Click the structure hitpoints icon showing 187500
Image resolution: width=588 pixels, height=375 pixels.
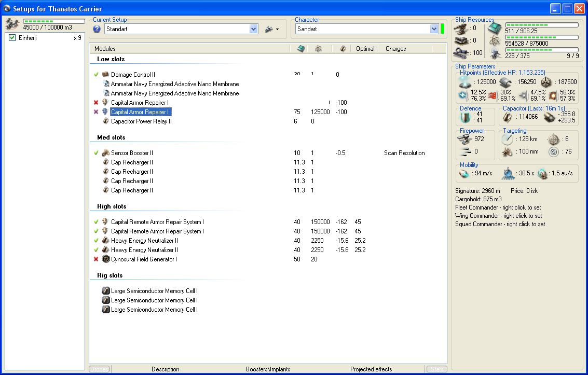coord(545,82)
